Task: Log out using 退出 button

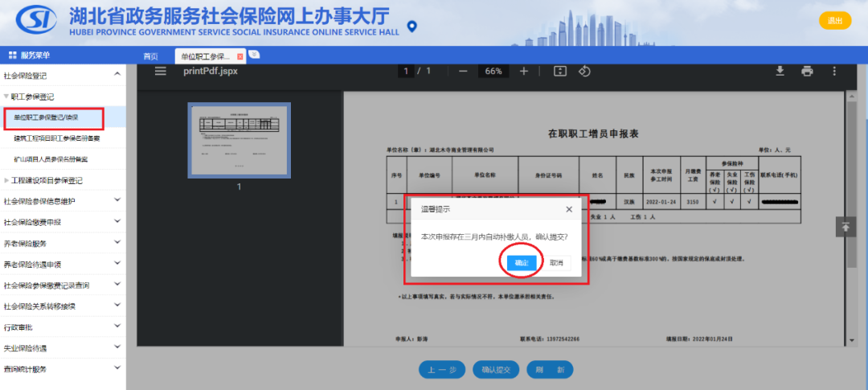Action: pos(835,21)
